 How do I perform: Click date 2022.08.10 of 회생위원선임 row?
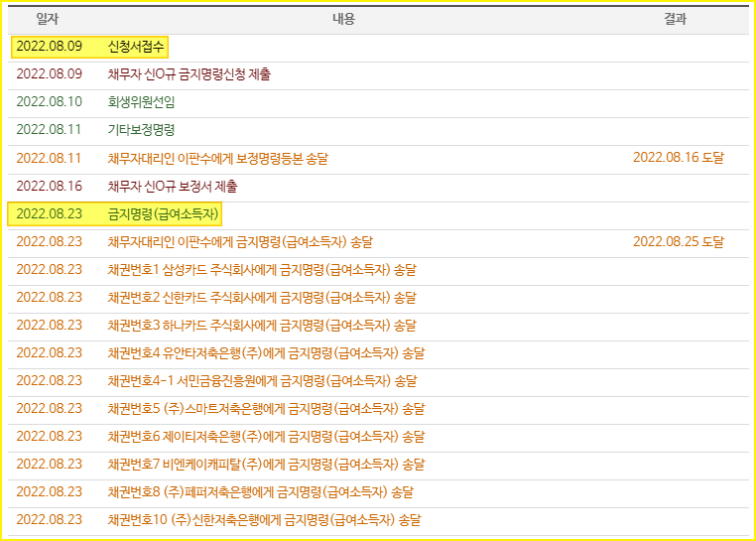50,102
